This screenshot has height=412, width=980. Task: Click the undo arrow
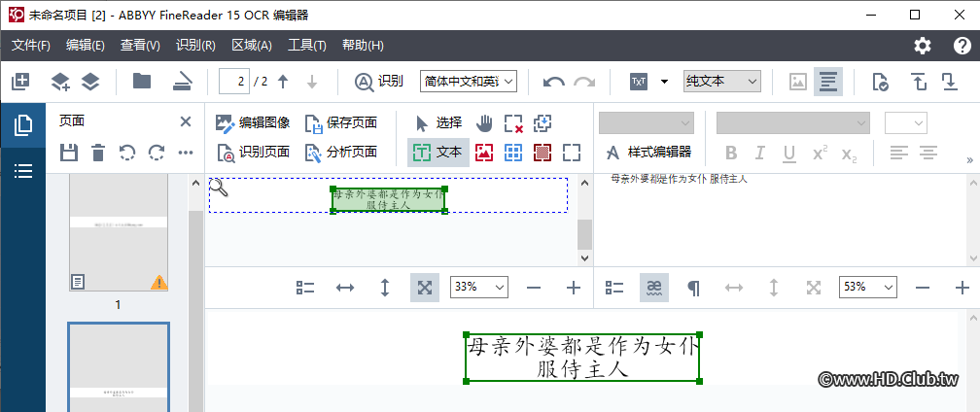[554, 82]
